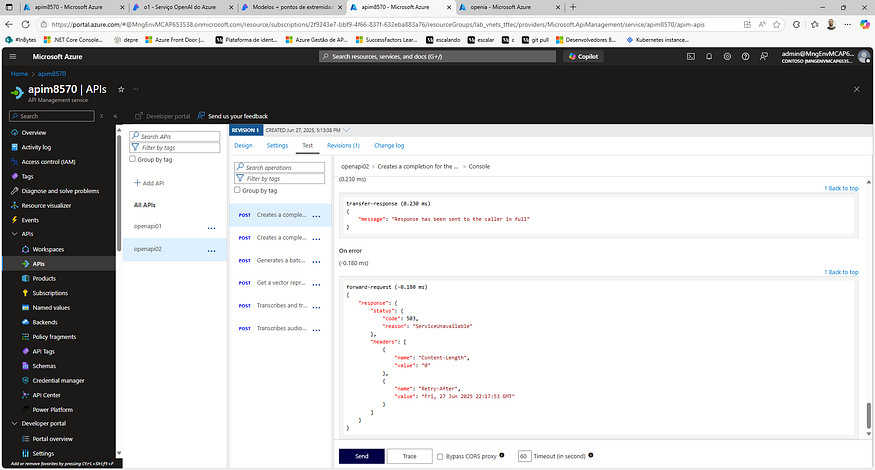This screenshot has height=470, width=875.
Task: Refresh the browser page
Action: click(x=25, y=25)
